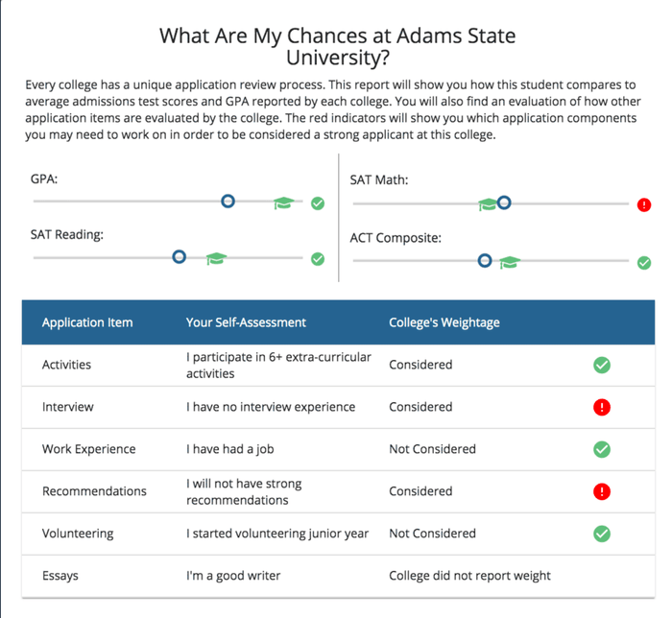Click the SAT Reading green checkmark indicator
The image size is (672, 618).
pos(318,259)
